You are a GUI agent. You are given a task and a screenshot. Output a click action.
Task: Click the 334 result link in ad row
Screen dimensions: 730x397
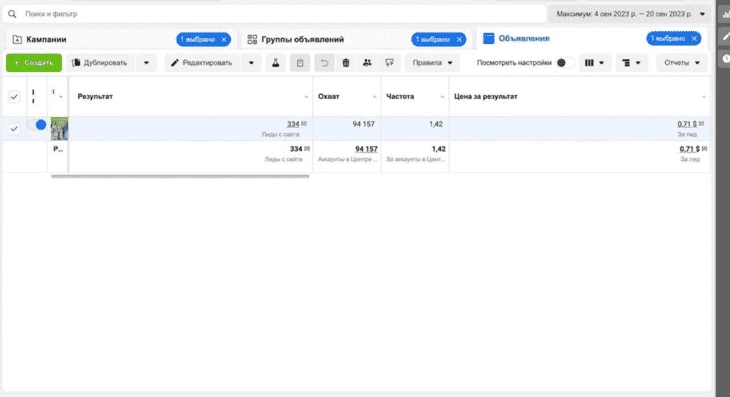coord(293,124)
